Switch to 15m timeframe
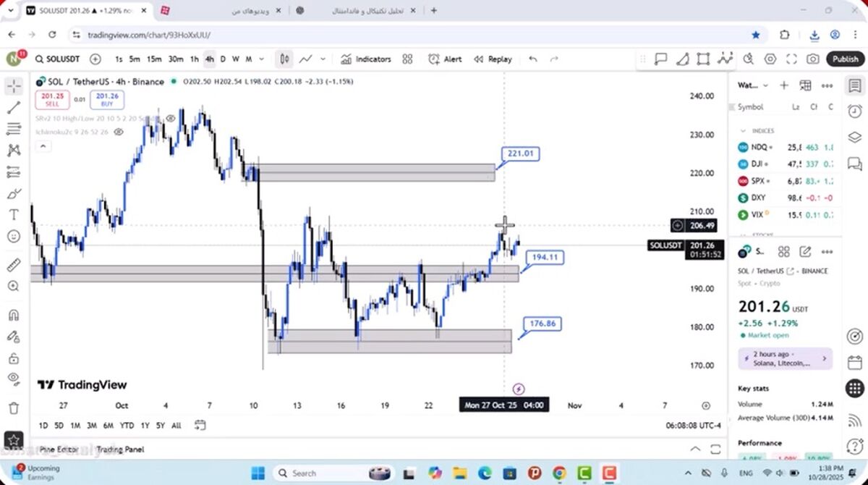 pyautogui.click(x=154, y=59)
